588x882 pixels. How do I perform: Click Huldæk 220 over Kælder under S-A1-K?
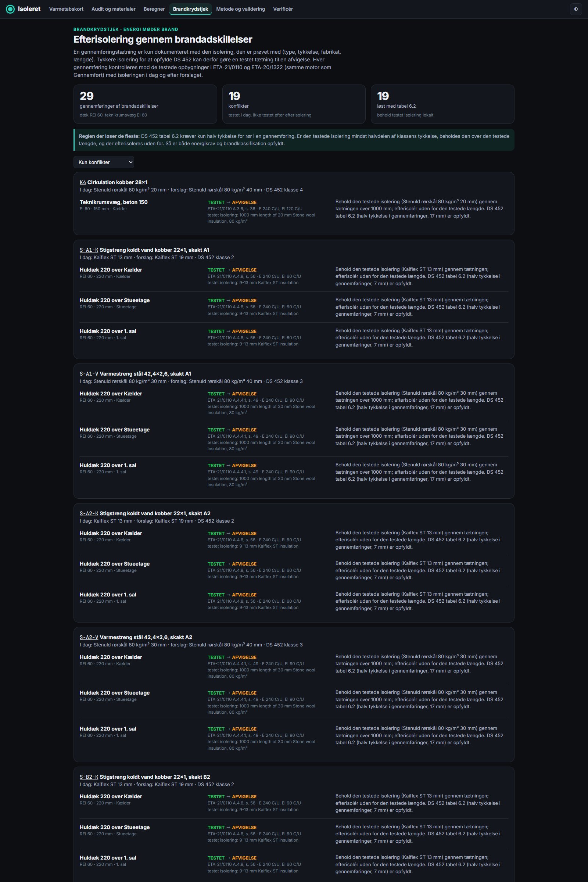click(x=111, y=270)
